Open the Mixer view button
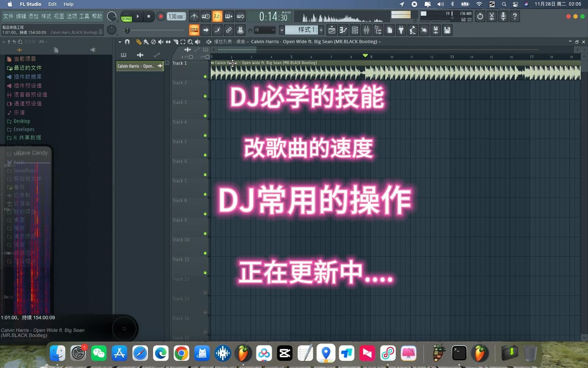Viewport: 588px width, 368px height. [366, 30]
